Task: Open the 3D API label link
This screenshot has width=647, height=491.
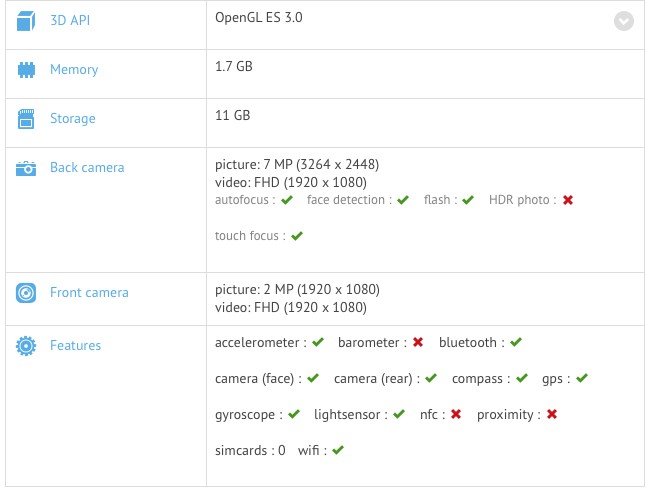Action: coord(70,20)
